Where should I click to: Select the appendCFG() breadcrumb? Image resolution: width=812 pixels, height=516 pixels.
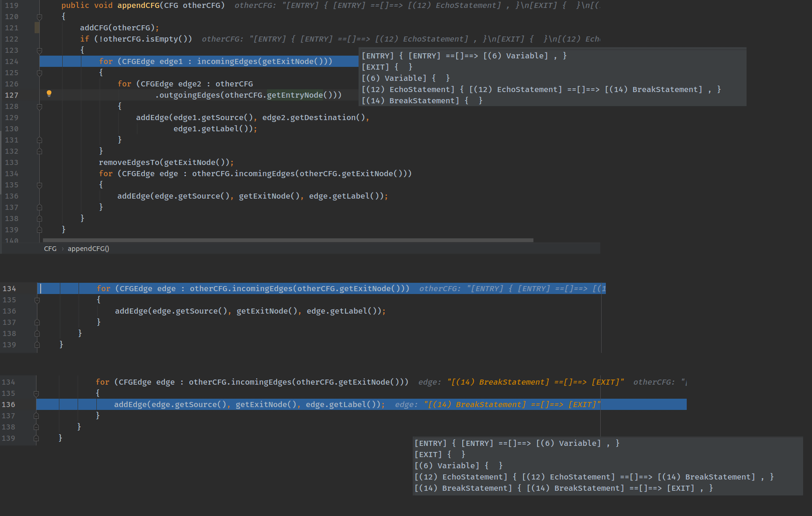tap(88, 249)
